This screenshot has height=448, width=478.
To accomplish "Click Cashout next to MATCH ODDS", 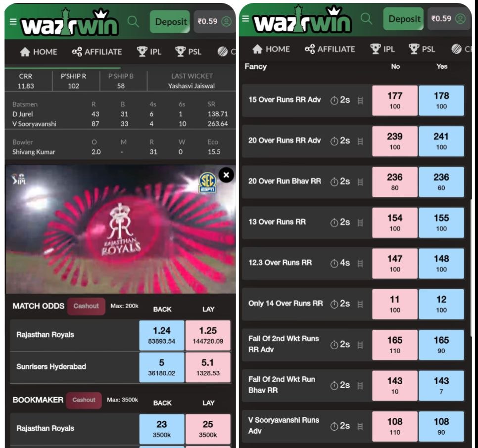I will (x=86, y=306).
